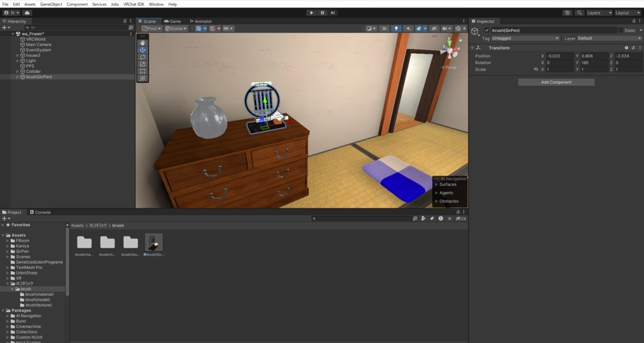Toggle scene audio mute icon
Viewport: 644px width, 343px height.
[408, 28]
